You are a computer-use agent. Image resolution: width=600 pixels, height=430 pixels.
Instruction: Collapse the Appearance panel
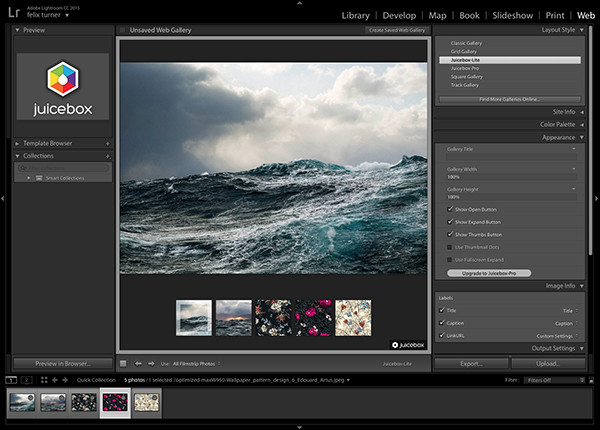point(582,137)
